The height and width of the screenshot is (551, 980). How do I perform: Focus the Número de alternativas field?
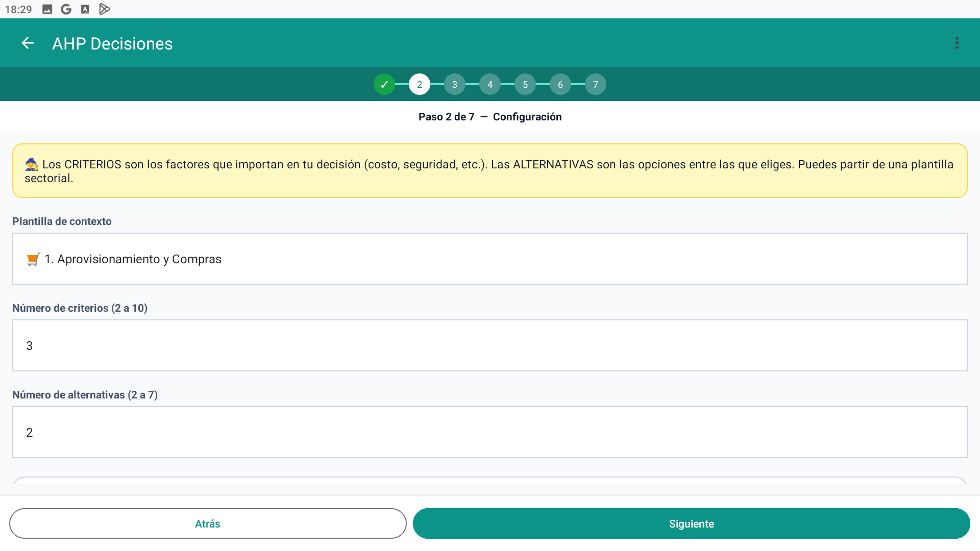[x=490, y=432]
